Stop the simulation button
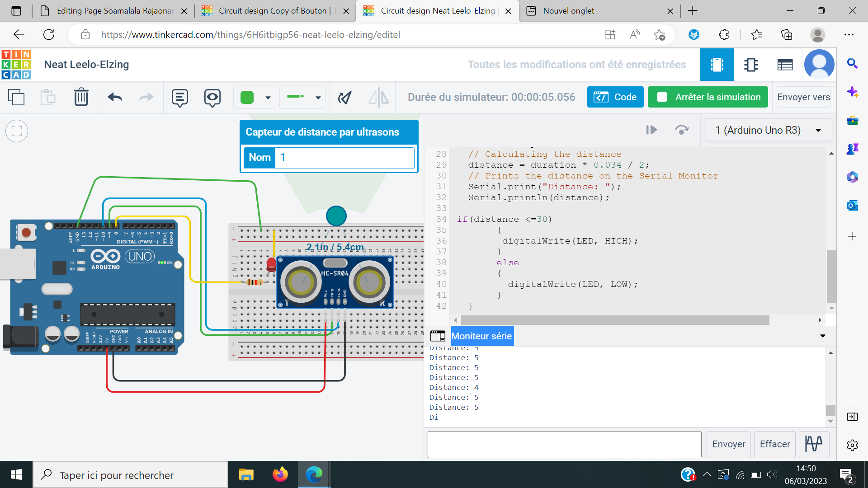 pos(708,97)
